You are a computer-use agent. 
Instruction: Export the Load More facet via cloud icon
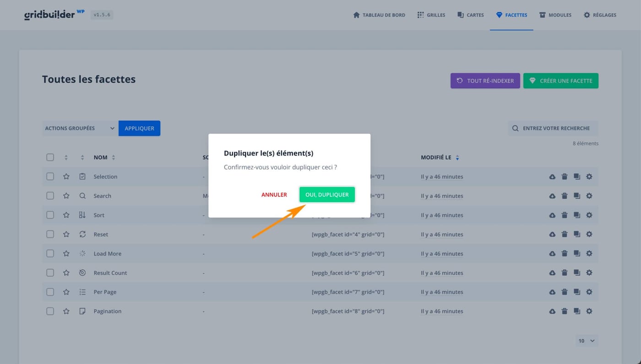552,253
